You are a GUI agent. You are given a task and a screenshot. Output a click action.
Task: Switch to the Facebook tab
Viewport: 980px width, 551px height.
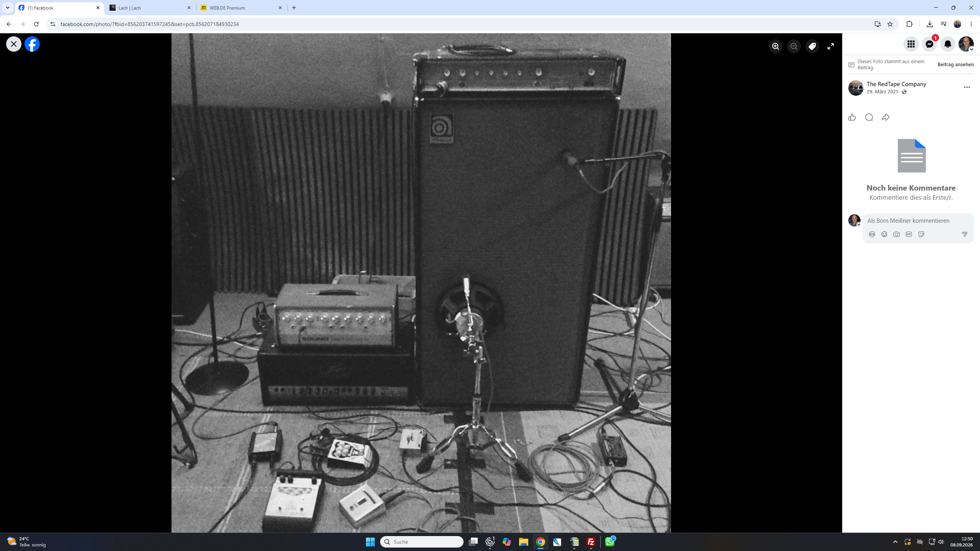coord(59,8)
